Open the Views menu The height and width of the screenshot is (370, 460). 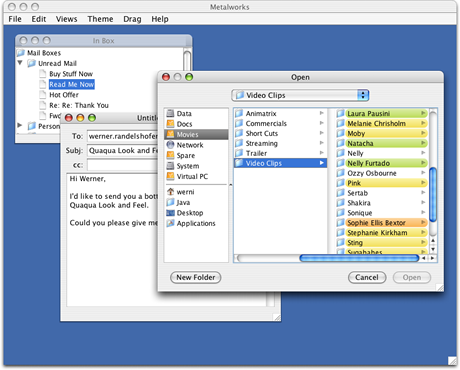66,19
